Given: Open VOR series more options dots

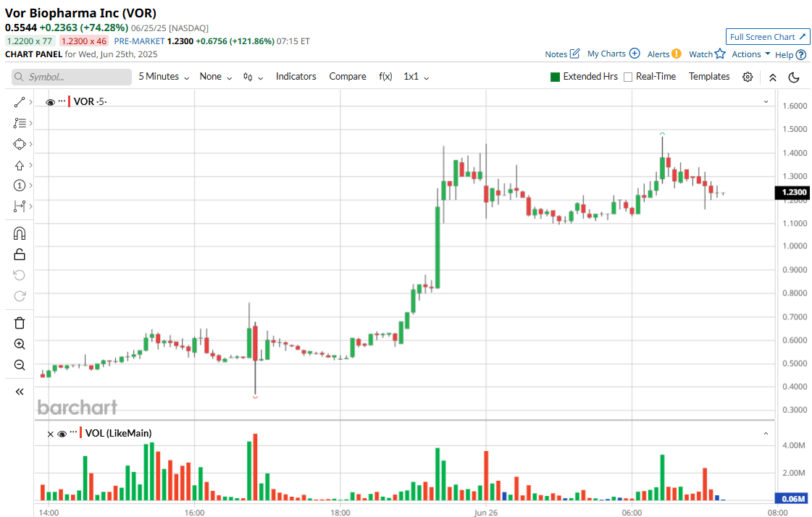Looking at the screenshot, I should pos(62,101).
